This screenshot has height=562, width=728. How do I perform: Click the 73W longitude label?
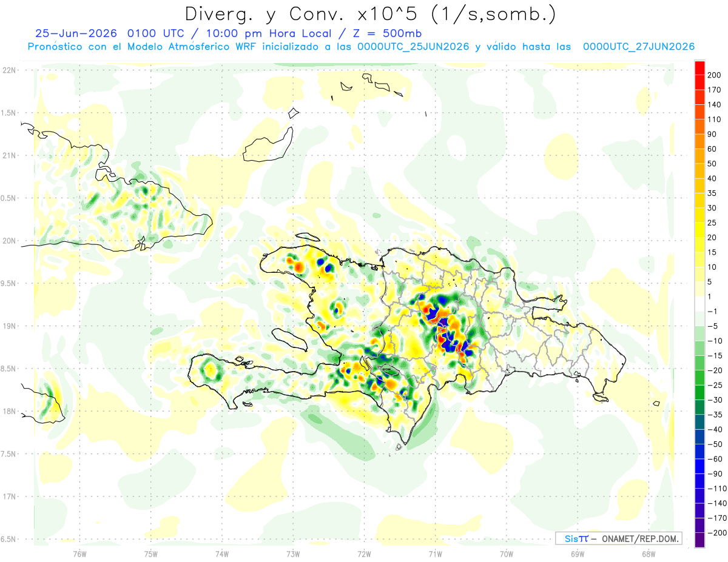[x=293, y=554]
